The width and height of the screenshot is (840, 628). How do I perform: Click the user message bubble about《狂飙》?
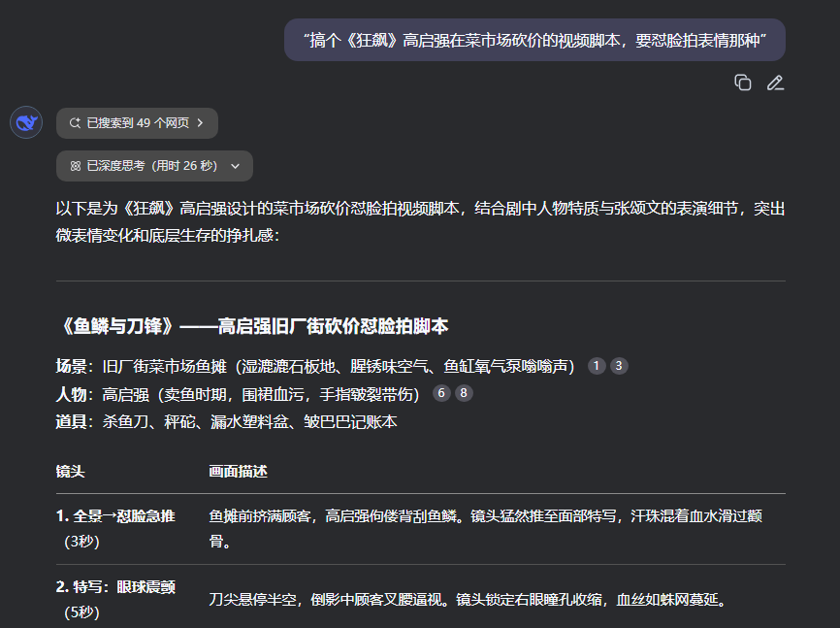pos(534,40)
